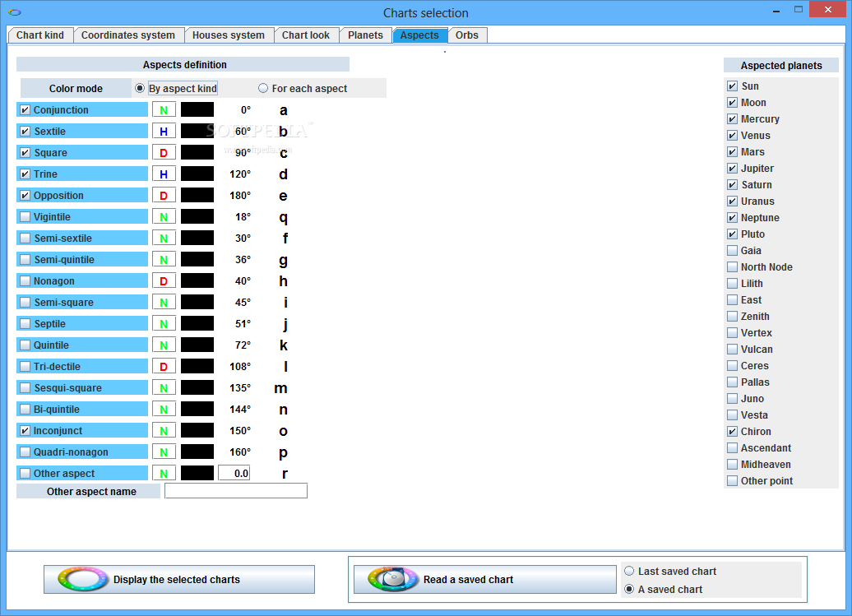Screen dimensions: 852x616
Task: Click the color wheel icon on Display charts button
Action: [x=82, y=579]
